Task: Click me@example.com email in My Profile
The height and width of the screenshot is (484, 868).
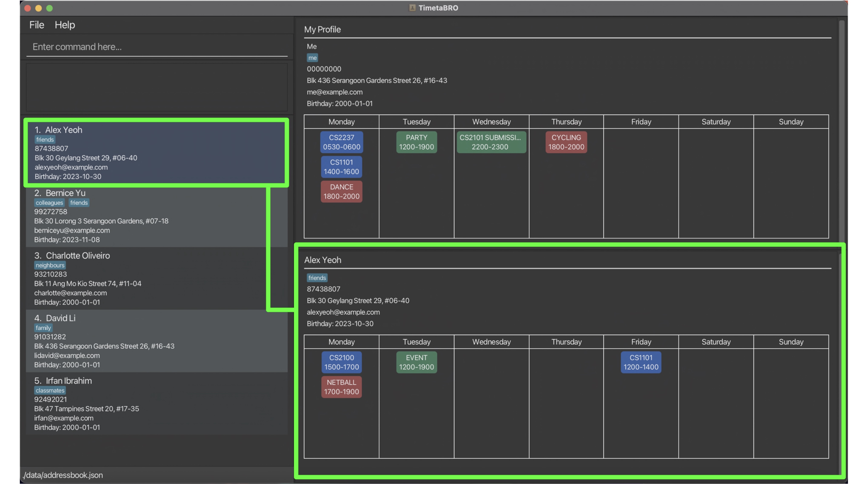Action: point(335,92)
